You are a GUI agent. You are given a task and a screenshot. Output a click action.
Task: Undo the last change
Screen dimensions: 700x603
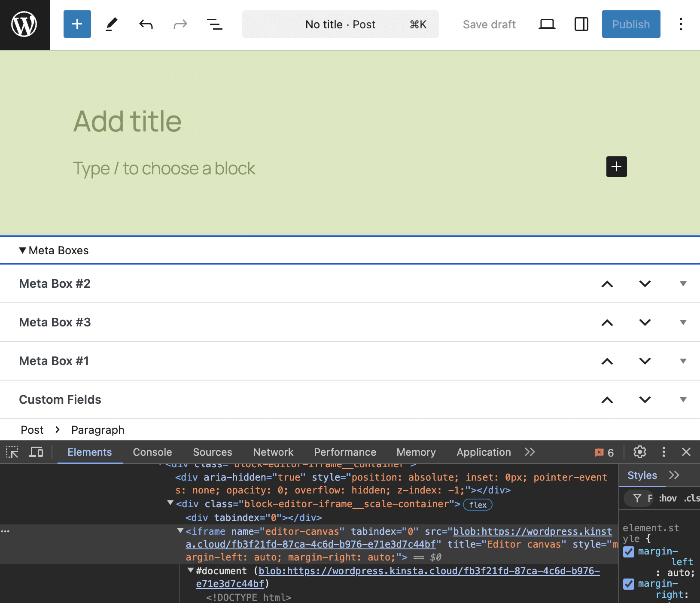click(146, 24)
